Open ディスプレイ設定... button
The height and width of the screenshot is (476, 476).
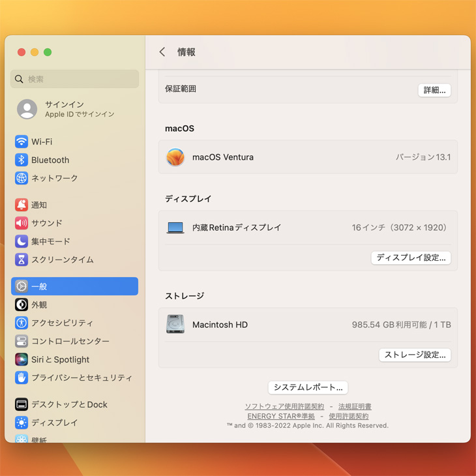tap(411, 258)
